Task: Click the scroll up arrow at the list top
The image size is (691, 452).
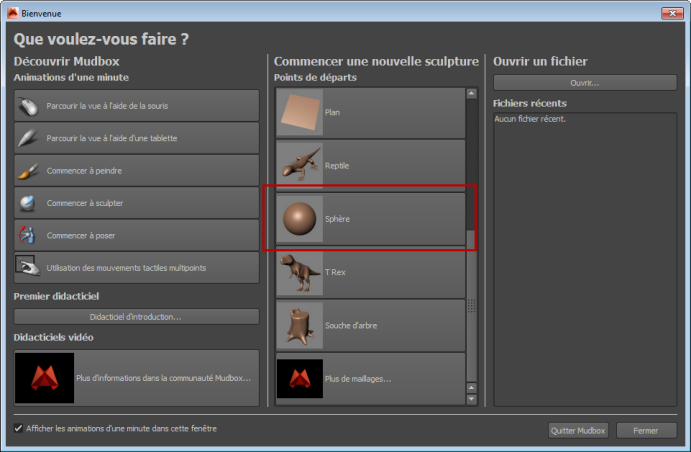Action: pyautogui.click(x=472, y=93)
